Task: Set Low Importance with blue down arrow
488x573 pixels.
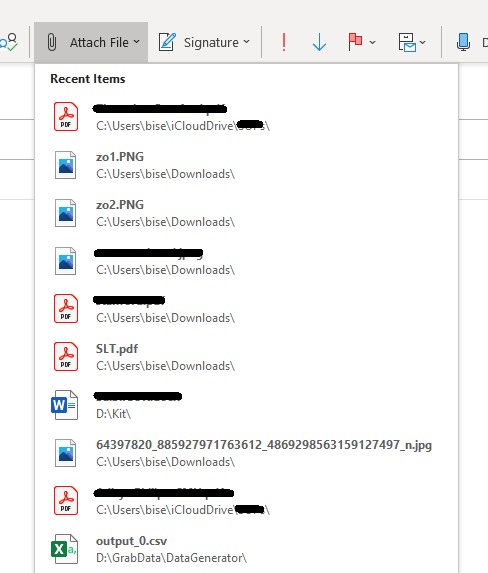Action: click(319, 42)
